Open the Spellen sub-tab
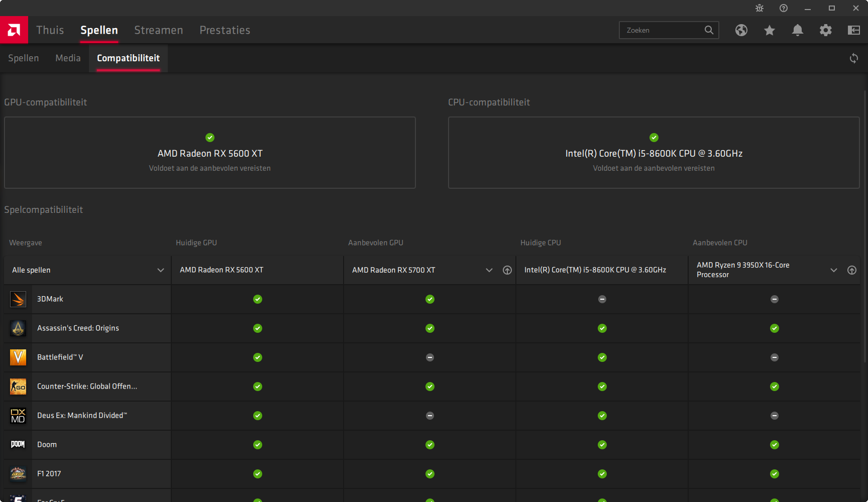Screen dimensions: 868x502 24,58
